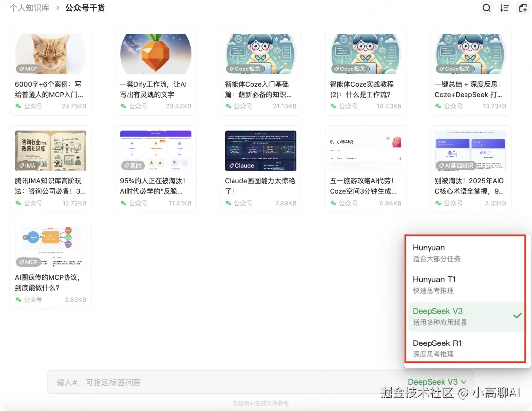Click the 个人知识库 breadcrumb link

(29, 8)
